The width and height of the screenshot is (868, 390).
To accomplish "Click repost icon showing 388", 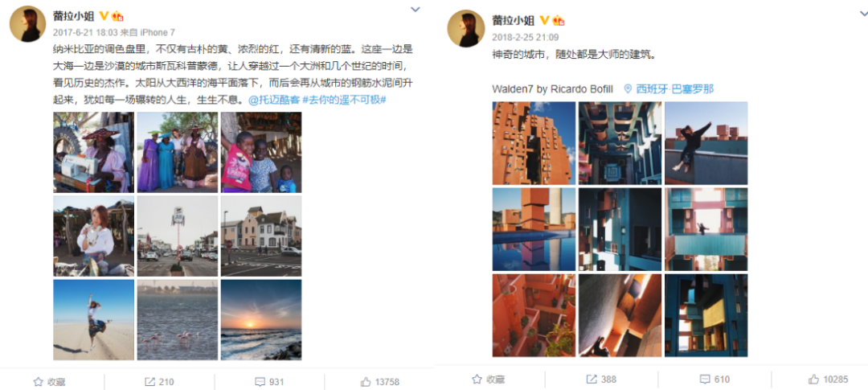I will [x=592, y=380].
